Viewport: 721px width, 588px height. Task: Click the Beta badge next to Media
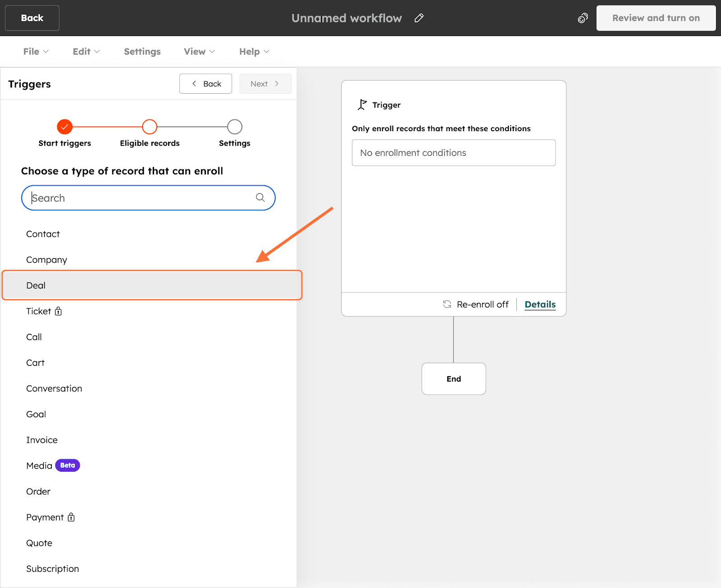point(68,465)
